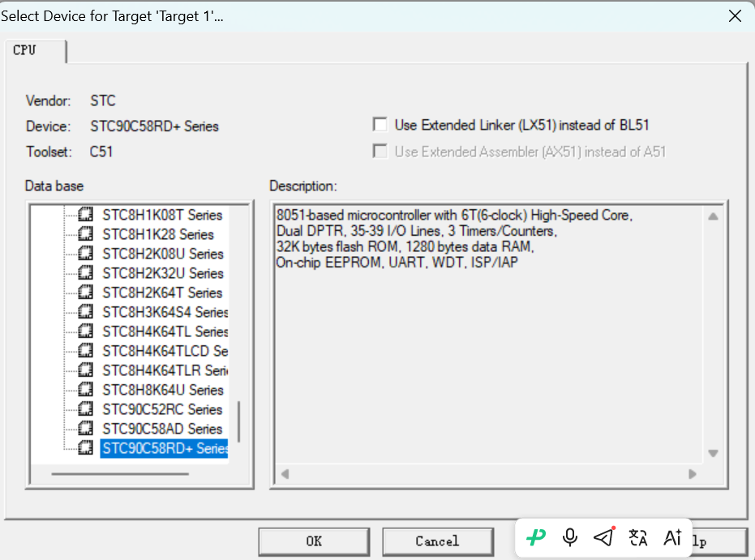Click the Description scroll right arrow
Viewport: 755px width, 560px height.
(x=693, y=474)
